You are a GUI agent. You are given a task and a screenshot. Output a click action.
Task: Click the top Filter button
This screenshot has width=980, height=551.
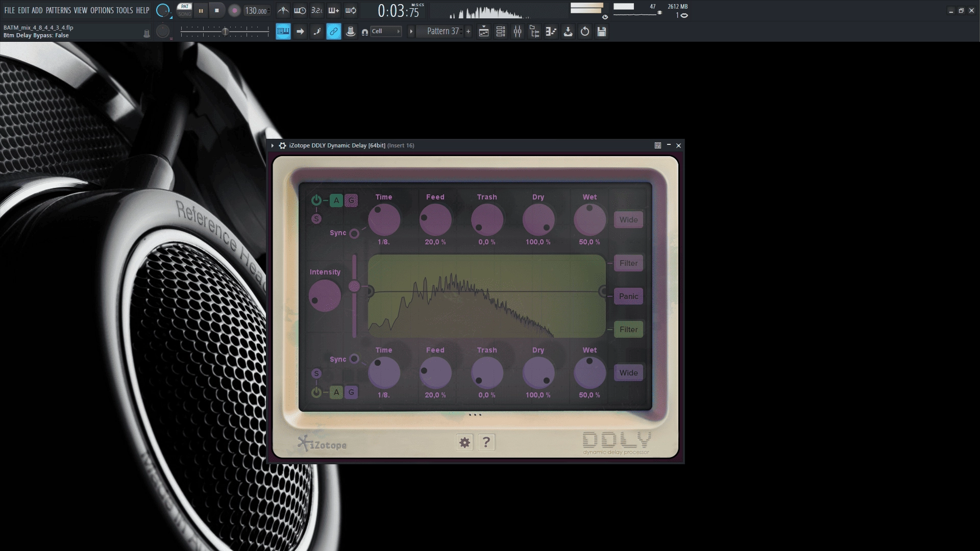[x=628, y=263]
